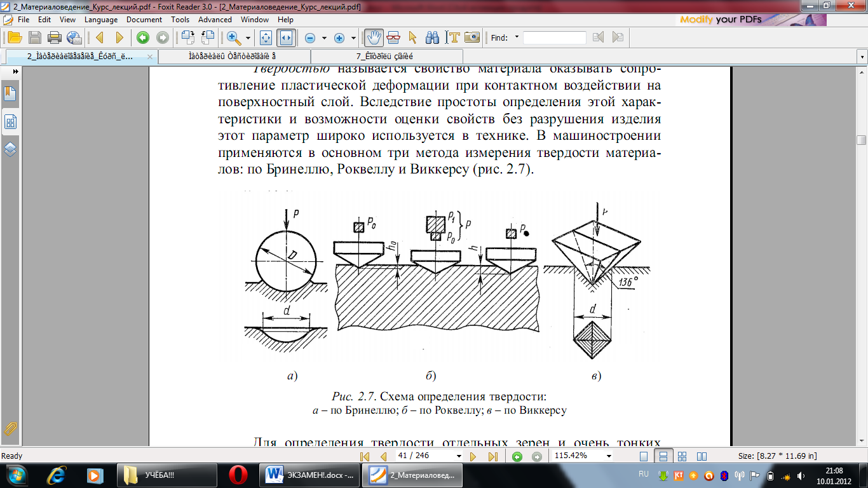Screen dimensions: 868x488
Task: Open the Bookmarks panel icon
Action: point(10,94)
